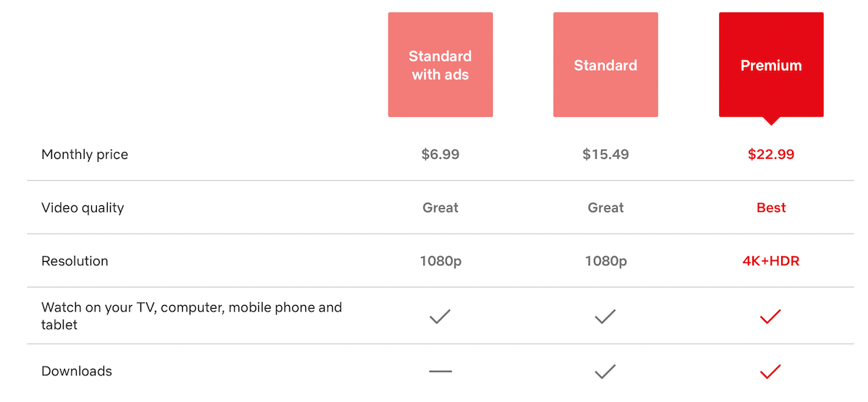Click the Downloads checkmark under Standard
868x402 pixels.
pos(605,372)
